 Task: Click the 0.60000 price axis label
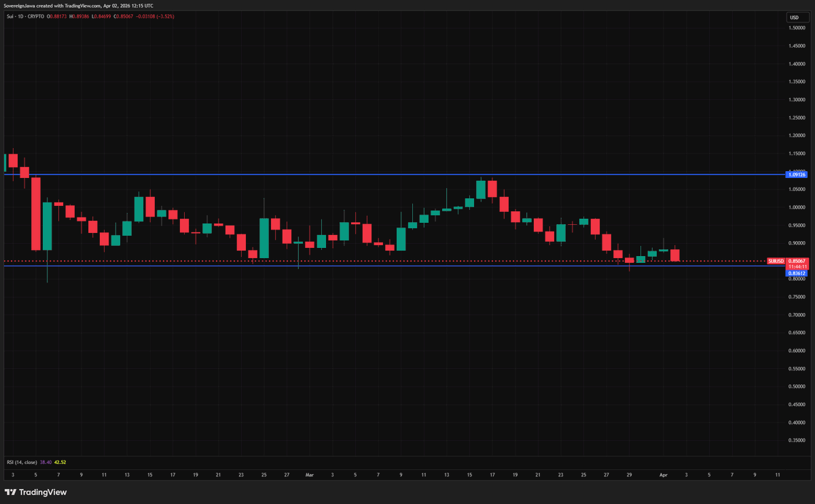pos(797,351)
